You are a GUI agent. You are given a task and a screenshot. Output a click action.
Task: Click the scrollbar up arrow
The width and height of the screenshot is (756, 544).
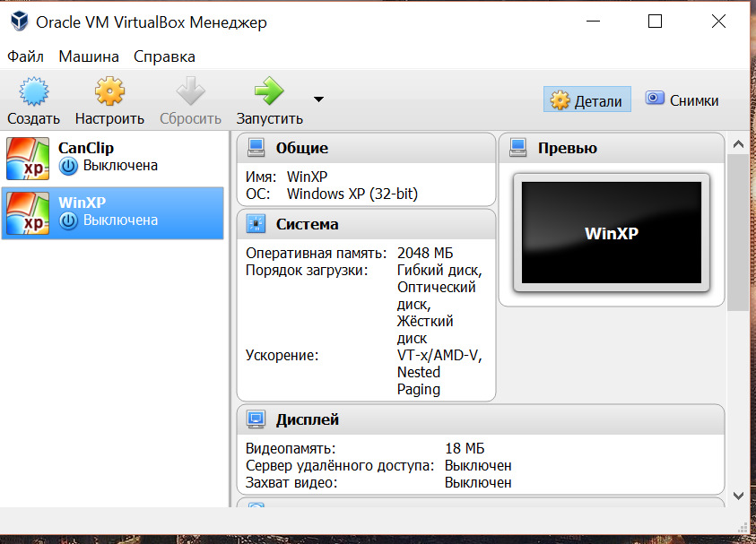[738, 144]
